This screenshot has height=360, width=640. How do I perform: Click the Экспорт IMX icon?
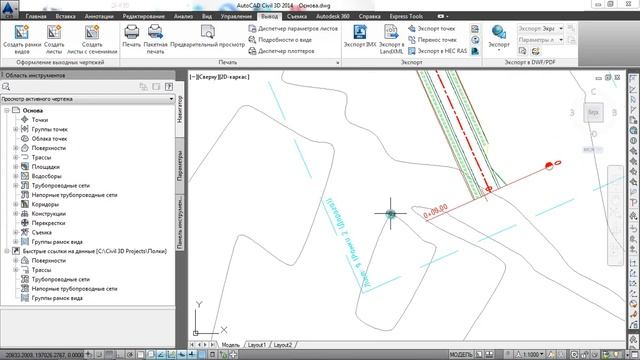[x=360, y=32]
